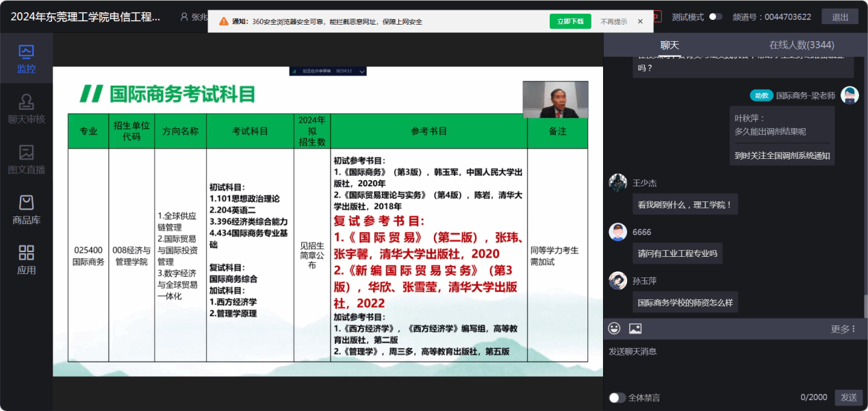Switch to the 聊天 tab
The image size is (868, 411).
click(669, 45)
